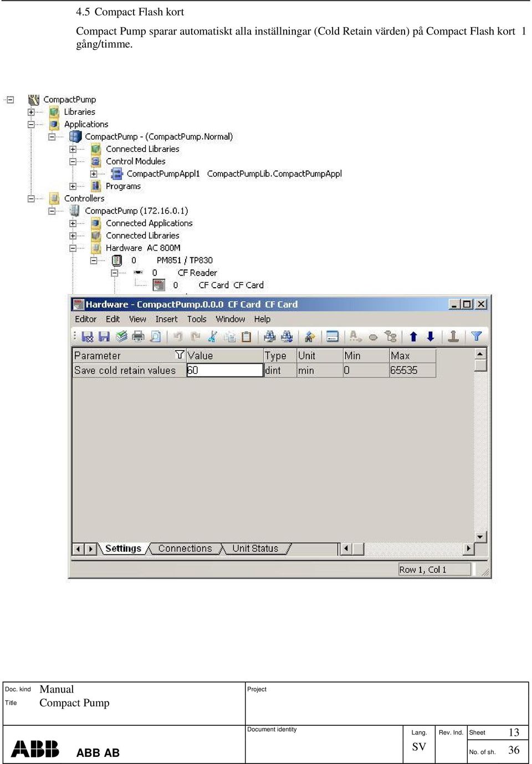Click the CompactPump controller icon
Image resolution: width=532 pixels, height=764 pixels.
[74, 211]
